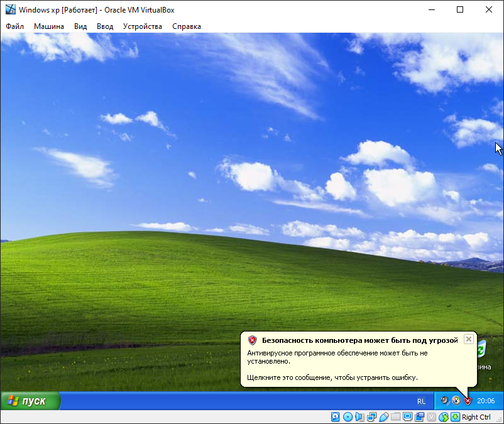
Task: Maximize the VirtualBox window
Action: [x=460, y=9]
